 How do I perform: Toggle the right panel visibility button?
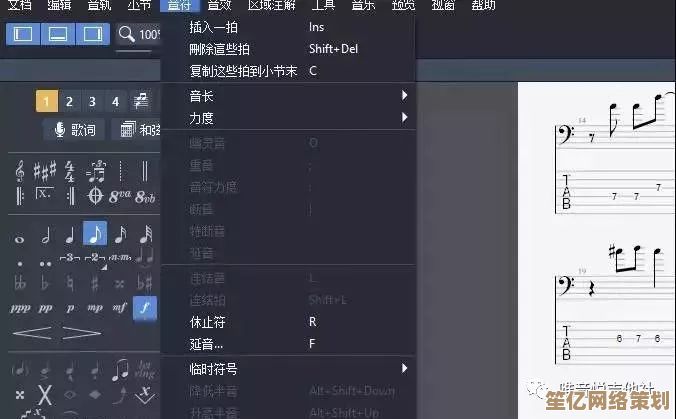[93, 34]
